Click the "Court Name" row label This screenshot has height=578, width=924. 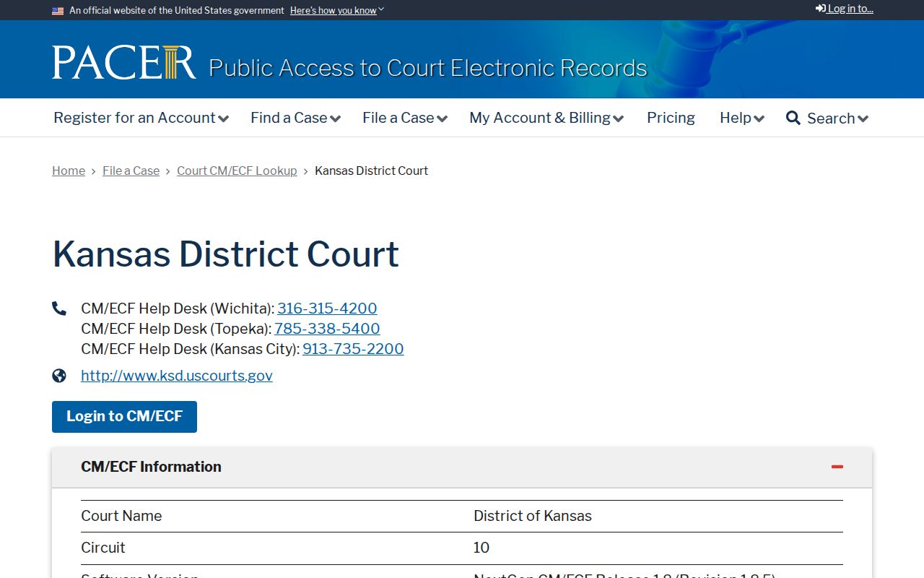(x=121, y=516)
